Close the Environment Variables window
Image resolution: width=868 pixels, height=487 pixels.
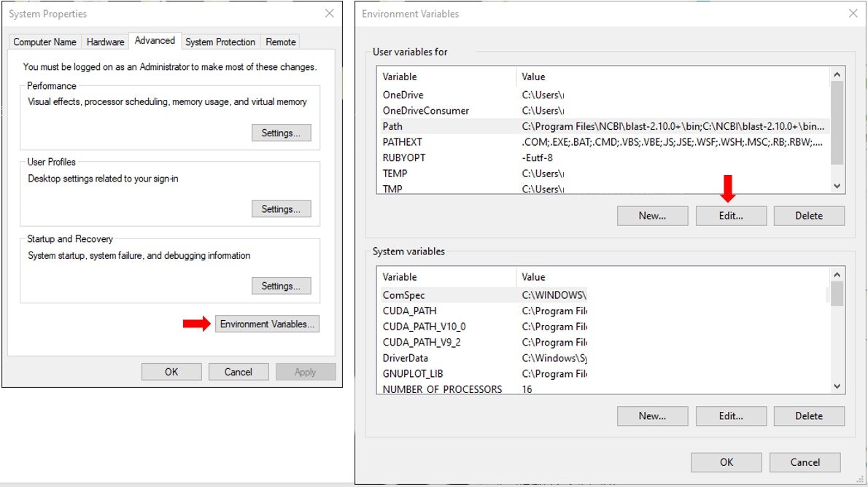[x=853, y=13]
